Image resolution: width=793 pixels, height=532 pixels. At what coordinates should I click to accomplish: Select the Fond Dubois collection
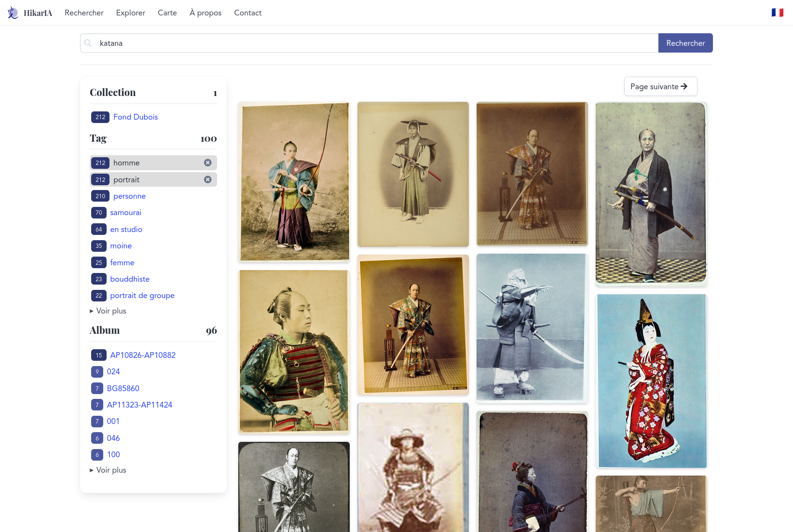point(135,117)
